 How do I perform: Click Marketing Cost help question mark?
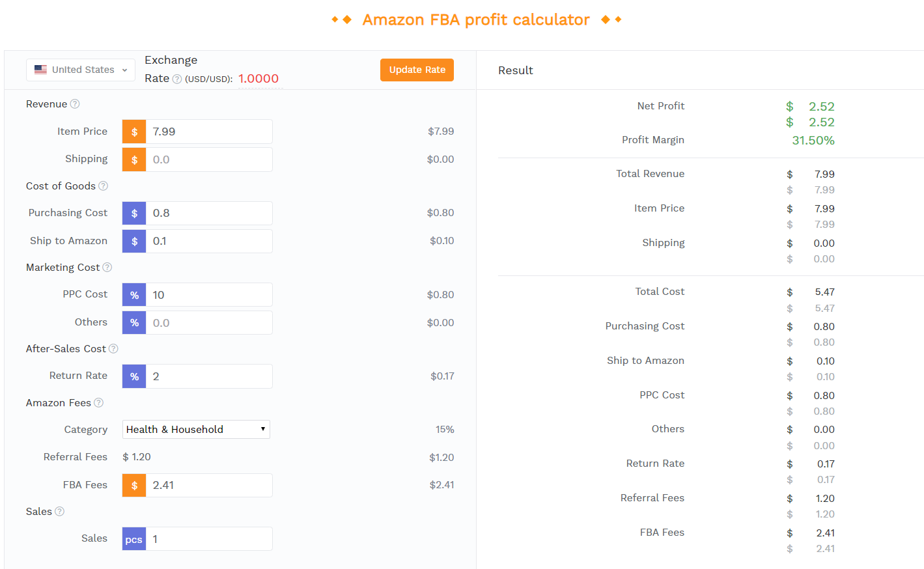[107, 268]
